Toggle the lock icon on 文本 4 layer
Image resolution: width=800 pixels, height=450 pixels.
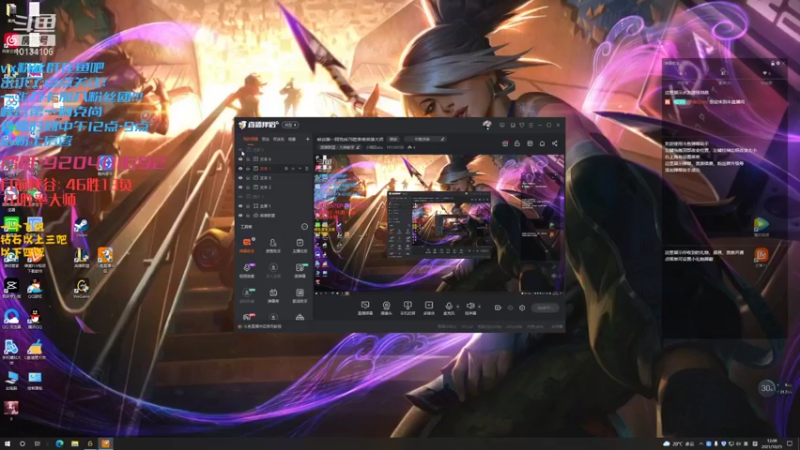tap(248, 159)
